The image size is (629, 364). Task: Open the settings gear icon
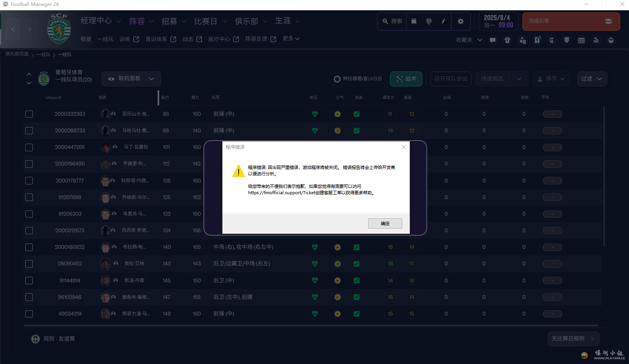point(460,21)
